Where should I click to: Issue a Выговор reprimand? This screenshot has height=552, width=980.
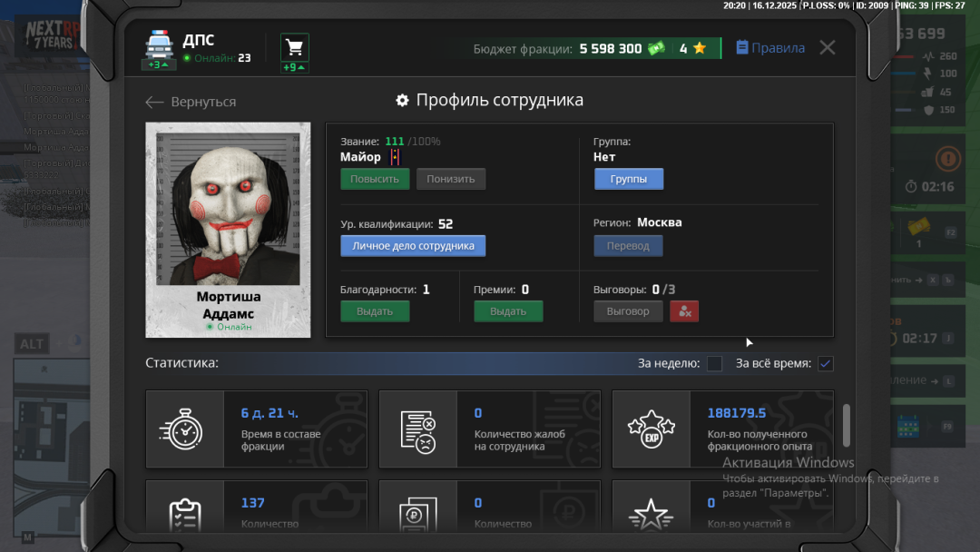pyautogui.click(x=628, y=310)
